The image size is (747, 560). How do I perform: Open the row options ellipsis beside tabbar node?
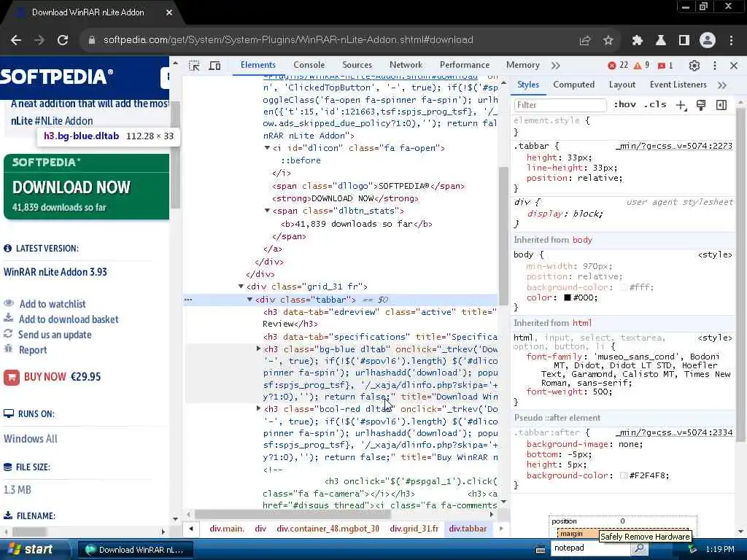[188, 300]
